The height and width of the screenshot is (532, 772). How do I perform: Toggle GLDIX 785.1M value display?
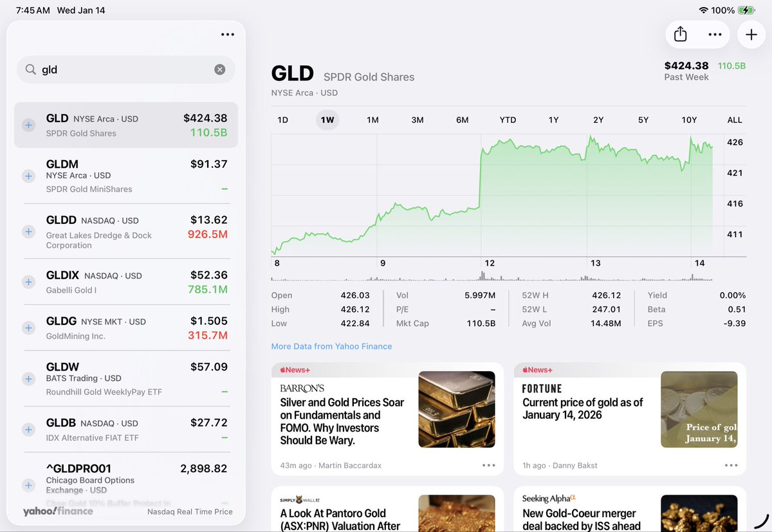point(207,289)
